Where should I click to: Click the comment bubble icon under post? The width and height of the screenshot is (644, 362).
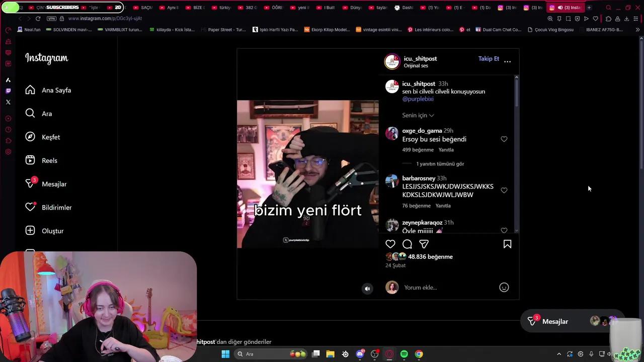[407, 244]
